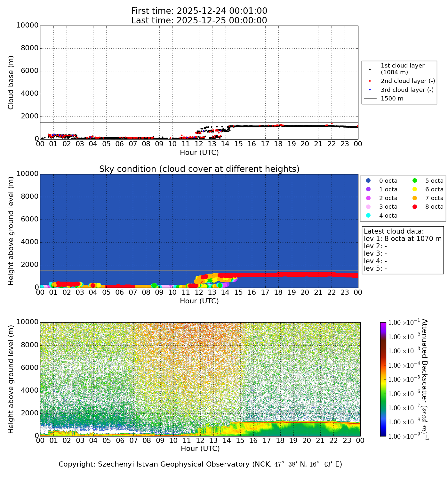Click the lev 1: 8 octa at 1070 m line
This screenshot has height=480, width=448.
403,239
